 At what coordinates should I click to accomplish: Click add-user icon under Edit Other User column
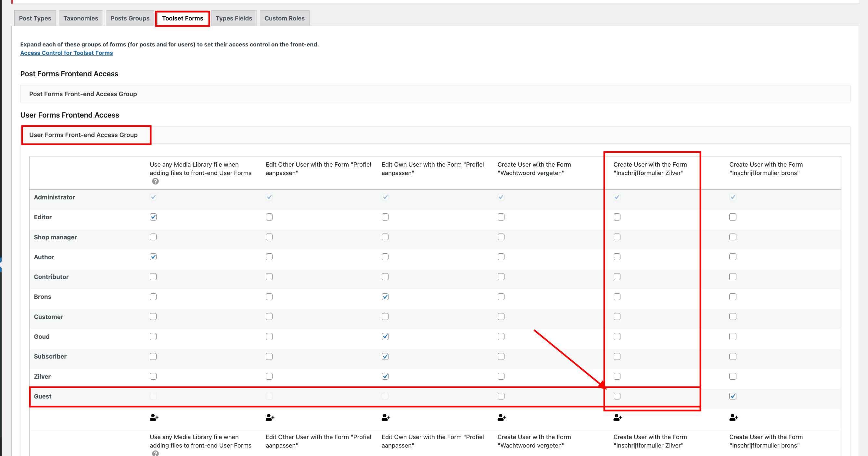(x=270, y=418)
